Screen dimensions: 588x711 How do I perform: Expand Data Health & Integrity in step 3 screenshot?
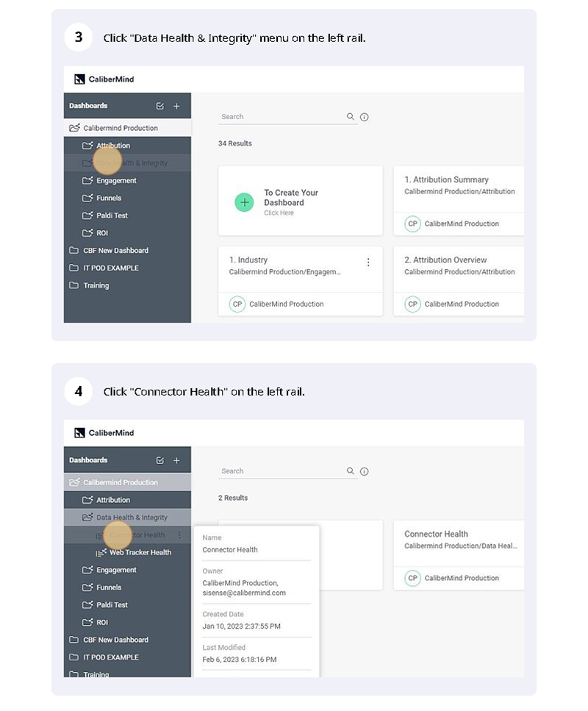coord(127,162)
